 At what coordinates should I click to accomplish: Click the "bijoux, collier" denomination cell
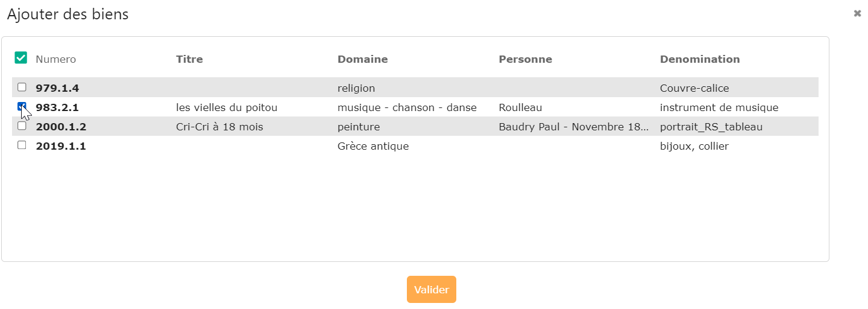[694, 146]
